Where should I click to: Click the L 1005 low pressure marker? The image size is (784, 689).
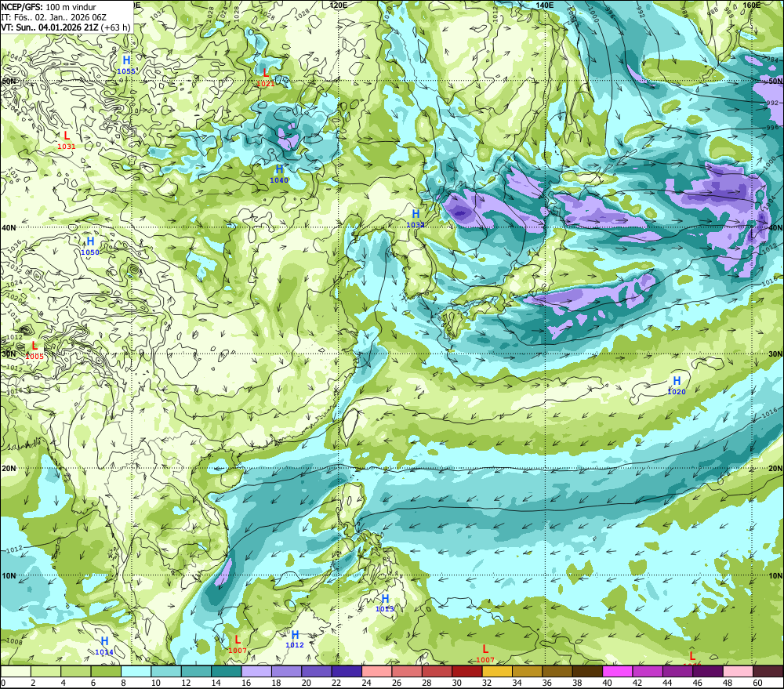tap(34, 350)
